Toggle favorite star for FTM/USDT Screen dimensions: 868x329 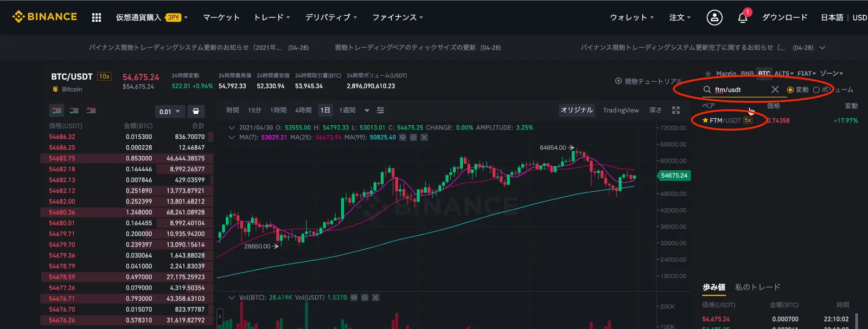(x=705, y=120)
